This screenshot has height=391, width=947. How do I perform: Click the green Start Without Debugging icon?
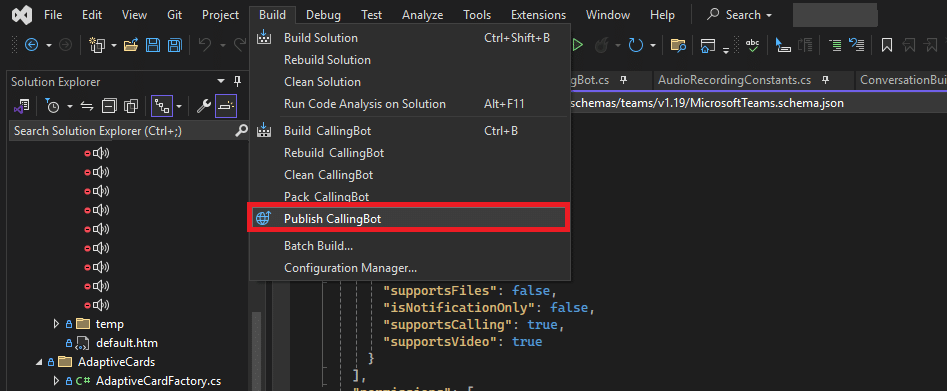pos(578,45)
